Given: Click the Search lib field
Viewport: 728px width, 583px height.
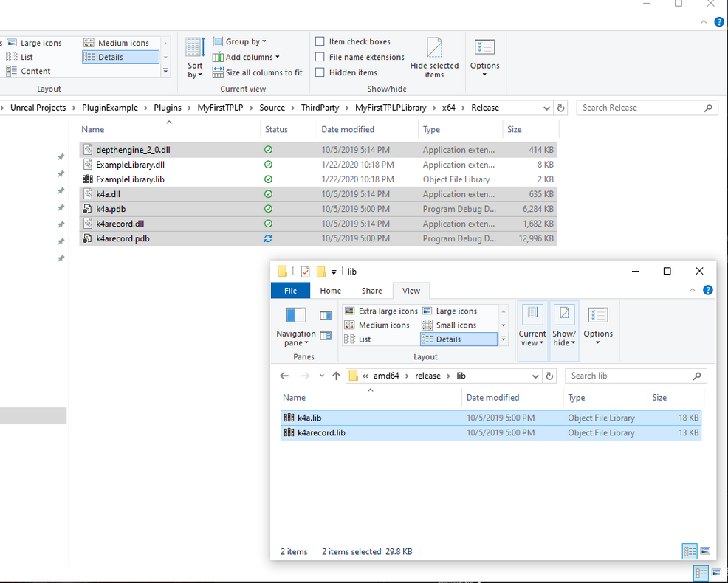Looking at the screenshot, I should click(636, 376).
